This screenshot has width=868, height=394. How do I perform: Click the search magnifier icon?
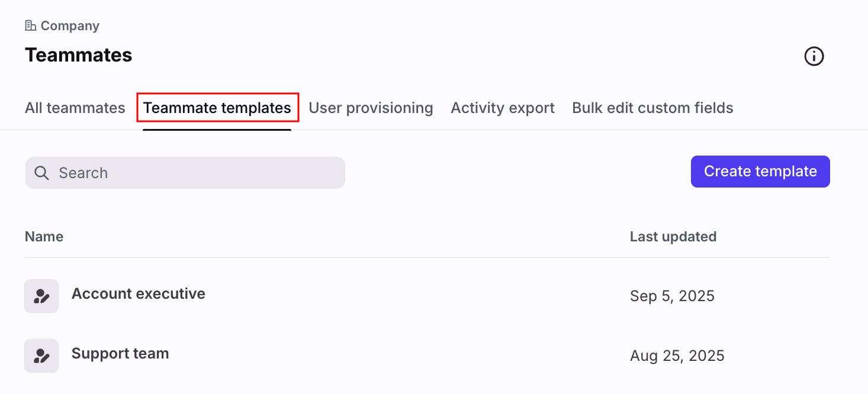[41, 173]
